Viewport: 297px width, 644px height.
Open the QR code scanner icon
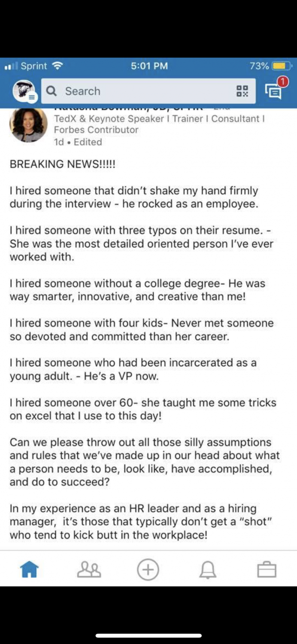(x=242, y=91)
